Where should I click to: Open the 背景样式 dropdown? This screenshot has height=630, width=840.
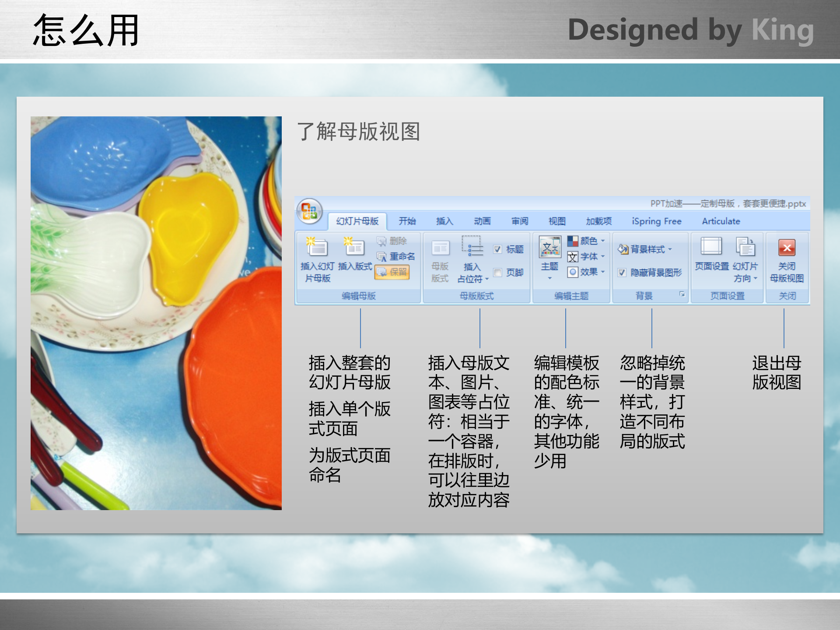tap(644, 250)
